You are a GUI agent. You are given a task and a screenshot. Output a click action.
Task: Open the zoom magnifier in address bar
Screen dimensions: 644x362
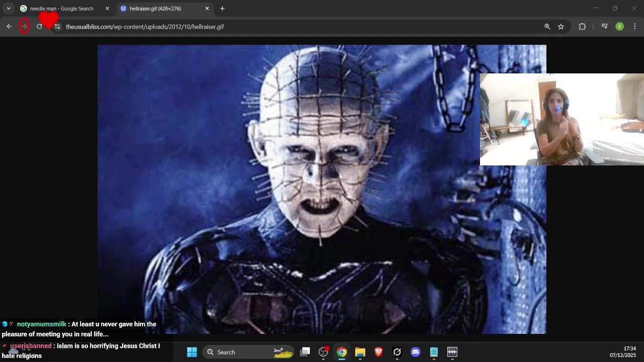(x=547, y=27)
